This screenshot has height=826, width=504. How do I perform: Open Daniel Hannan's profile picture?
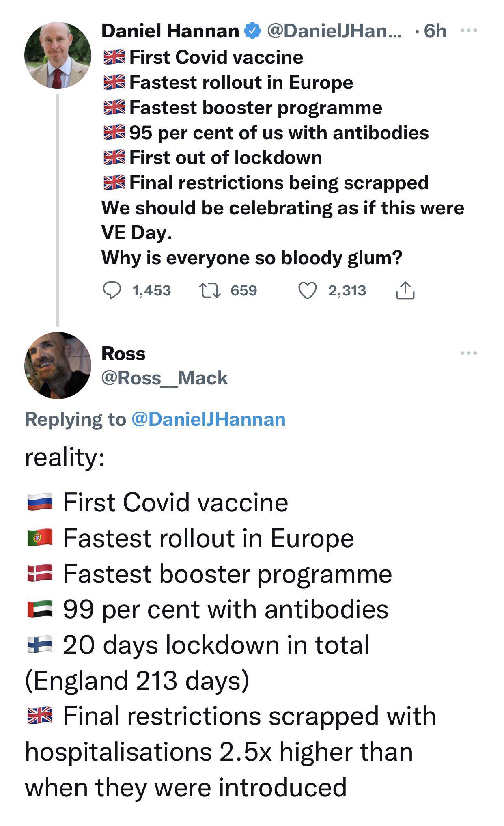coord(58,56)
